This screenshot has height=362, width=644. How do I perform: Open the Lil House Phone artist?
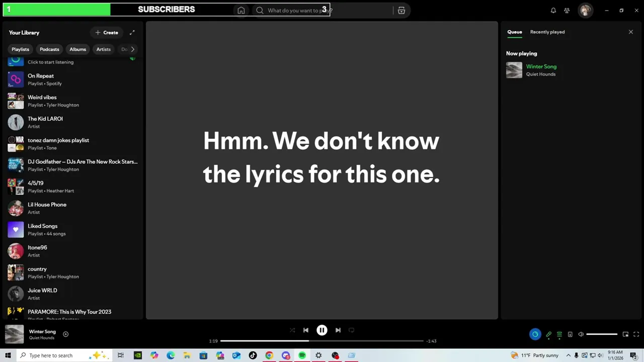pos(73,208)
